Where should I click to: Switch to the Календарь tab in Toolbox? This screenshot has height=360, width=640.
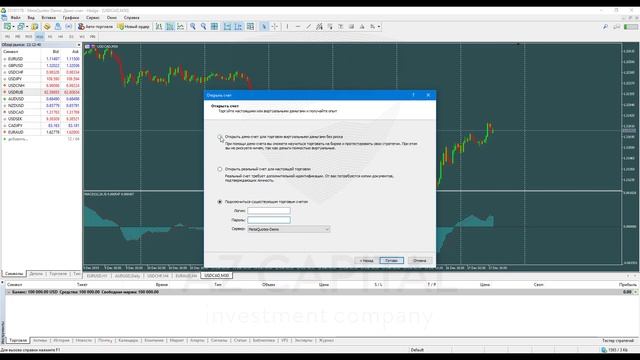[128, 340]
